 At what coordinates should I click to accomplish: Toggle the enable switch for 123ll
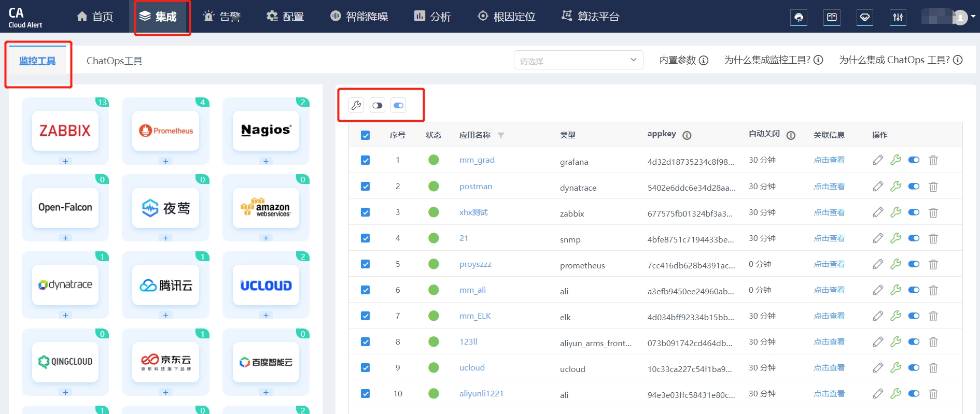pos(914,341)
